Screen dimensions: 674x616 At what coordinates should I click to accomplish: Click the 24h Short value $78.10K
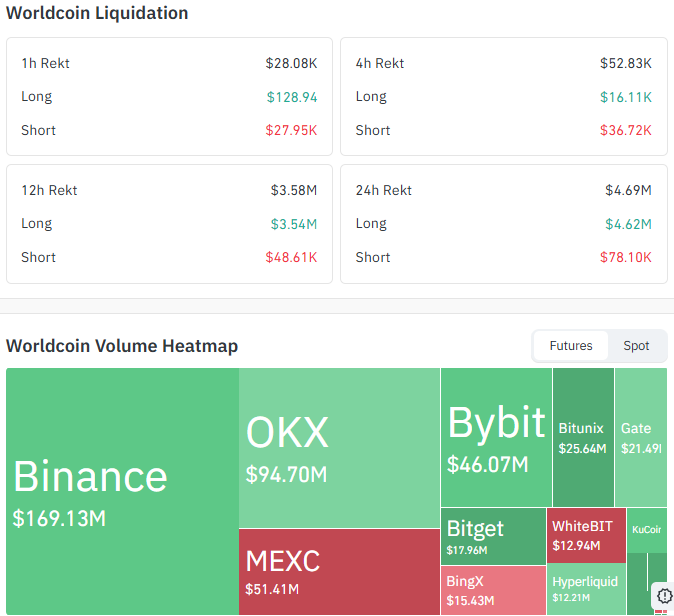point(626,257)
